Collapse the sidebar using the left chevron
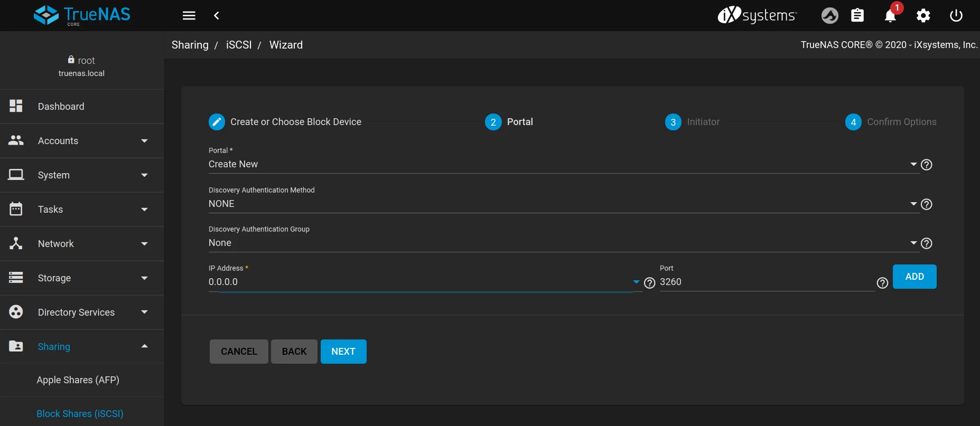Viewport: 980px width, 426px height. (217, 16)
